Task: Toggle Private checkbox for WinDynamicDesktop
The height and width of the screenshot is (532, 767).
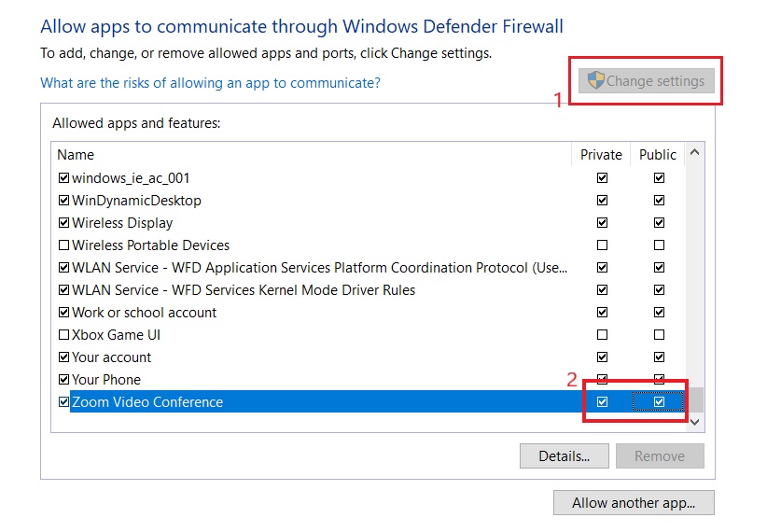Action: point(602,200)
